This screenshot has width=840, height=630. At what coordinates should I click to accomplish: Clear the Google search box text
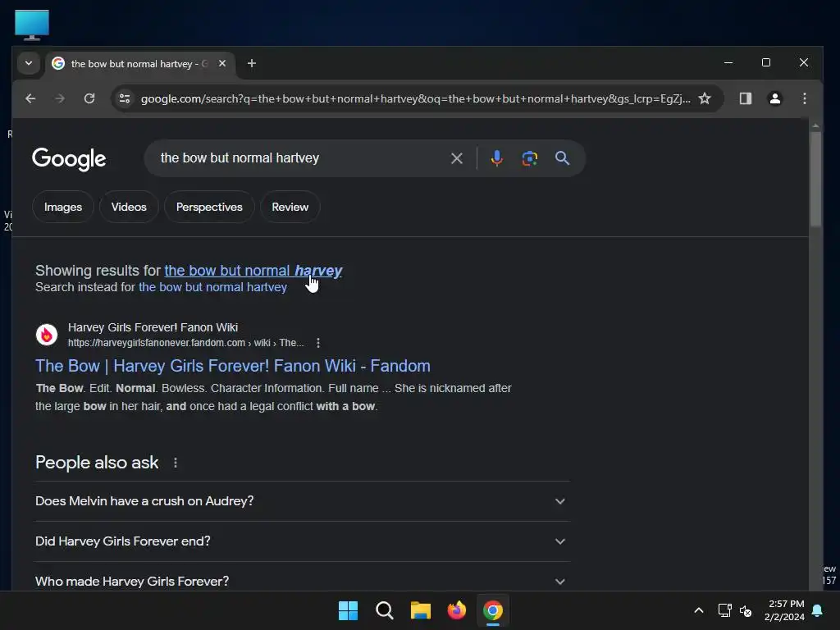pyautogui.click(x=456, y=158)
